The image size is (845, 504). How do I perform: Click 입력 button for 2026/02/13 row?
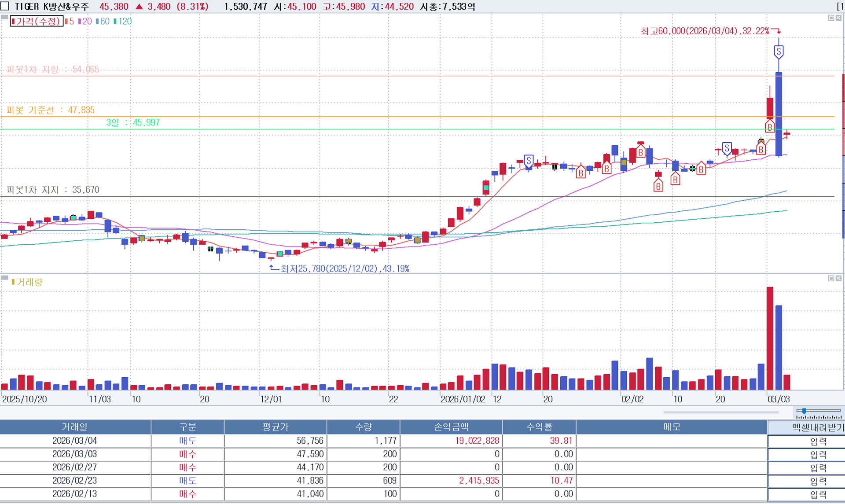click(x=818, y=494)
